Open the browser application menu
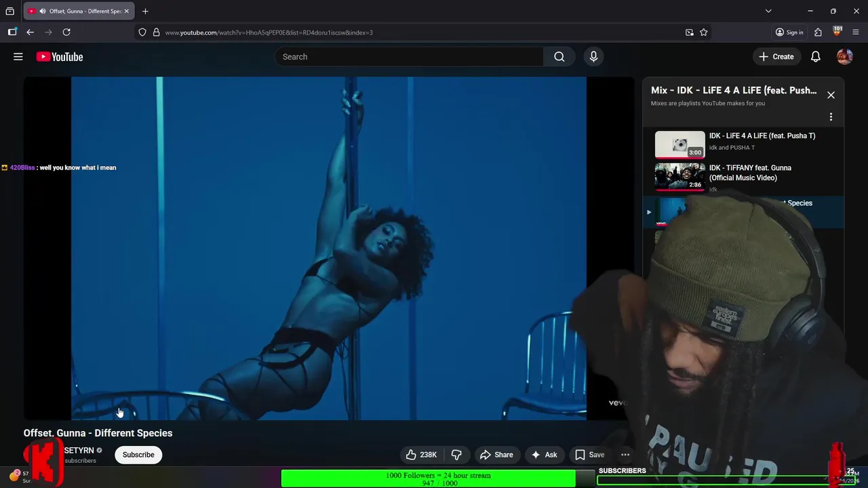The image size is (868, 488). [856, 32]
